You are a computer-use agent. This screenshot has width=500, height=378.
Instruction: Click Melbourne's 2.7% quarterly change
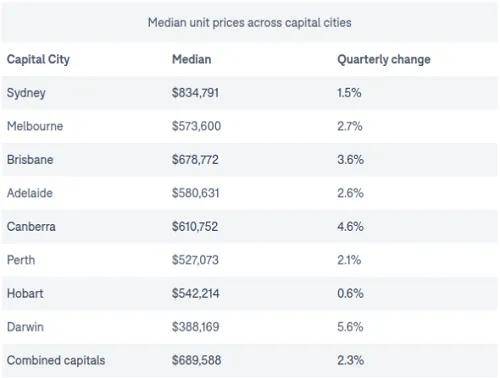[350, 126]
